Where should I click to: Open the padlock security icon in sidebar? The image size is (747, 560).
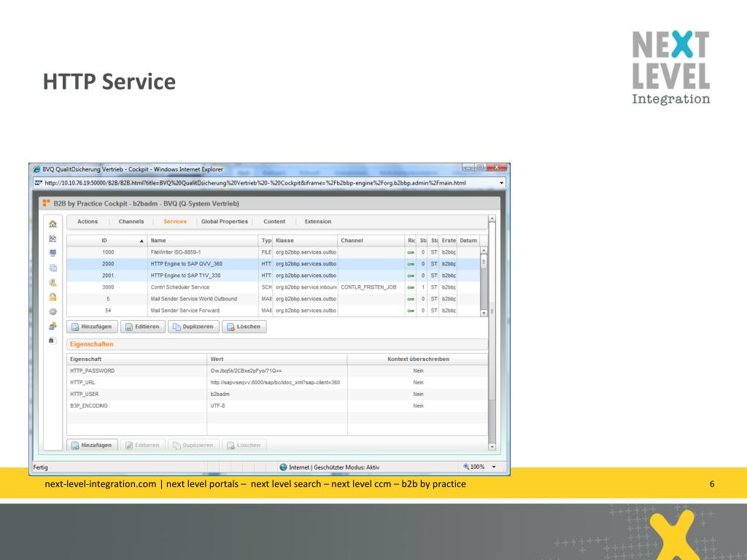pyautogui.click(x=53, y=297)
